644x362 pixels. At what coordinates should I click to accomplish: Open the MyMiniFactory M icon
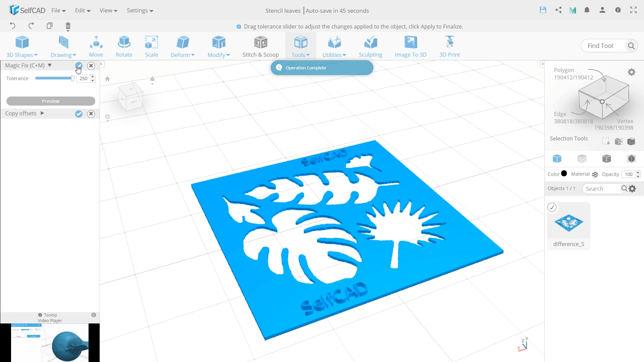coord(573,10)
